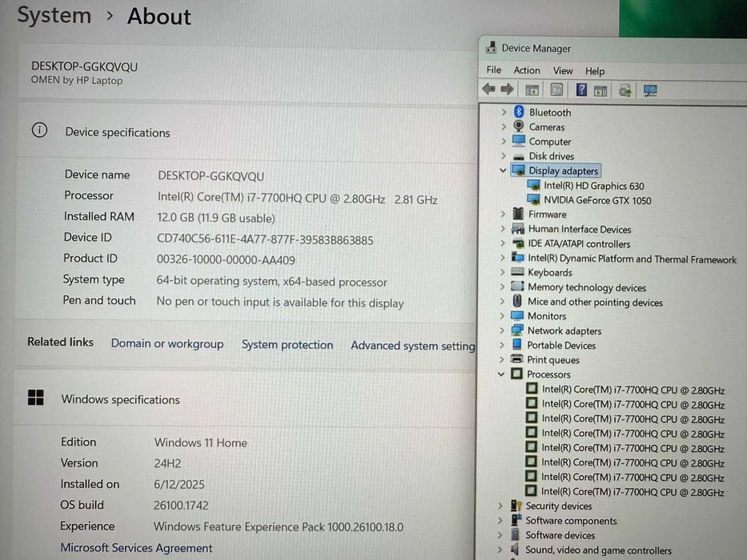This screenshot has width=747, height=560.
Task: Click the Back arrow in Device Manager toolbar
Action: point(488,89)
